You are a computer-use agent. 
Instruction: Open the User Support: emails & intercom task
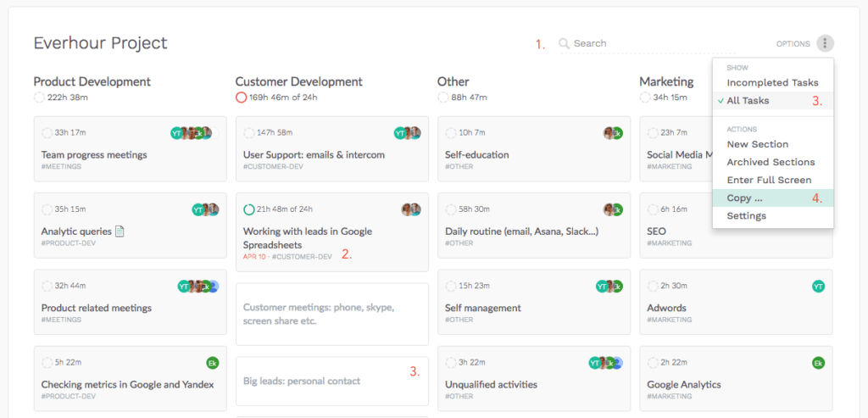314,155
